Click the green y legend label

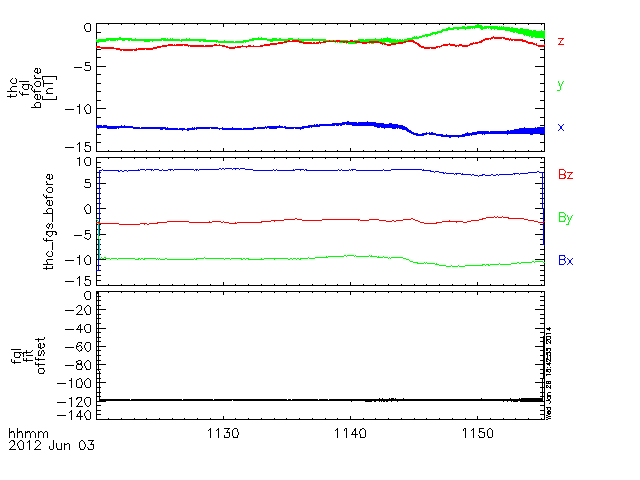[561, 85]
